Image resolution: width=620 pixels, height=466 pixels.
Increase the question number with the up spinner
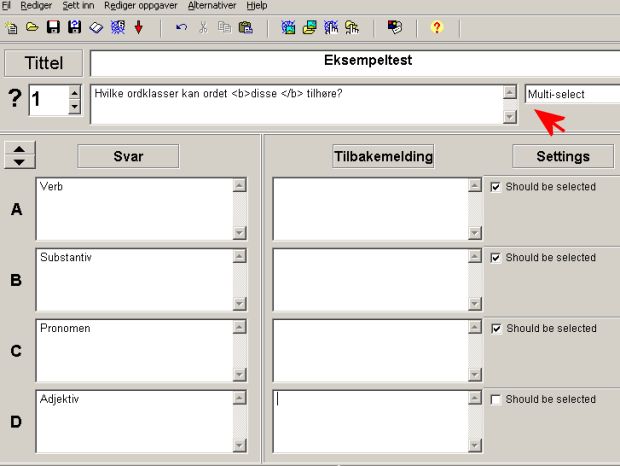(x=74, y=93)
